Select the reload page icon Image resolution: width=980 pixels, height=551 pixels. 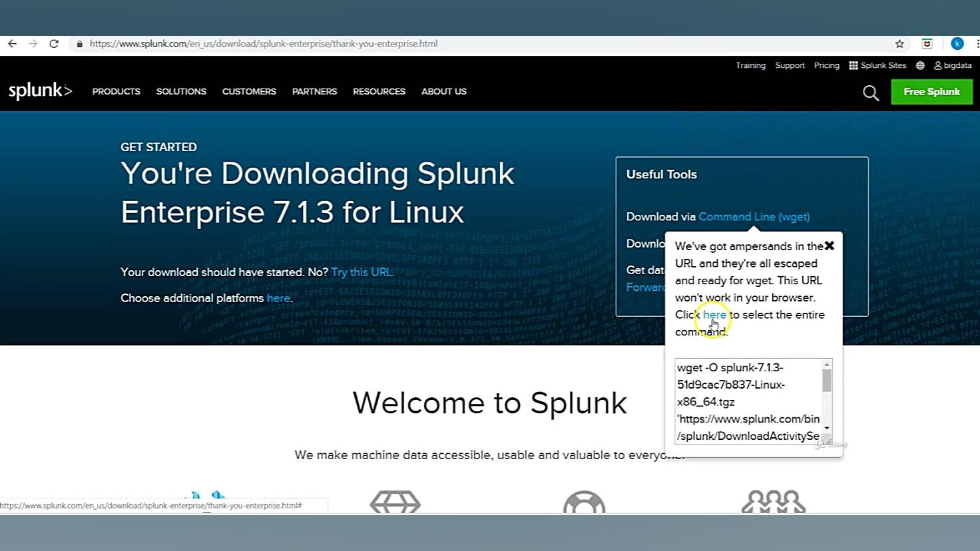click(x=54, y=43)
